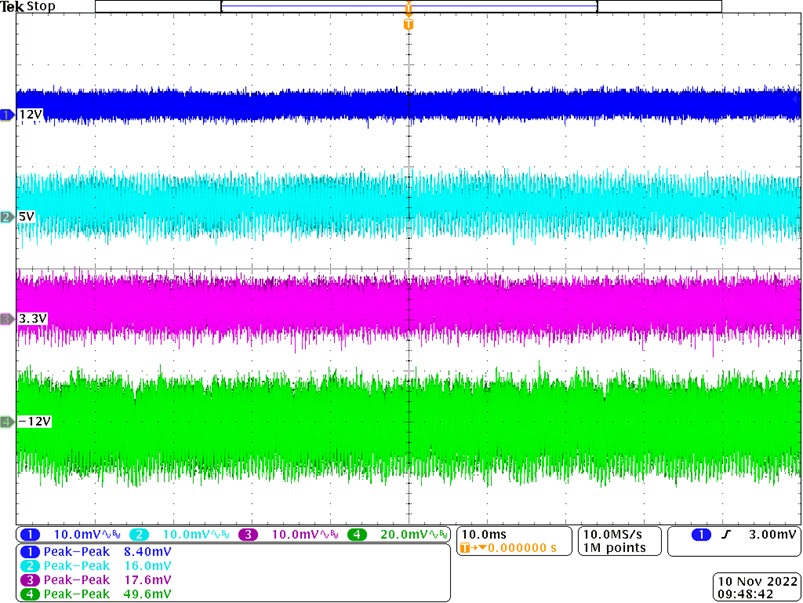Click the channel 4 20.0mV scale value
The height and width of the screenshot is (603, 803).
(x=404, y=535)
